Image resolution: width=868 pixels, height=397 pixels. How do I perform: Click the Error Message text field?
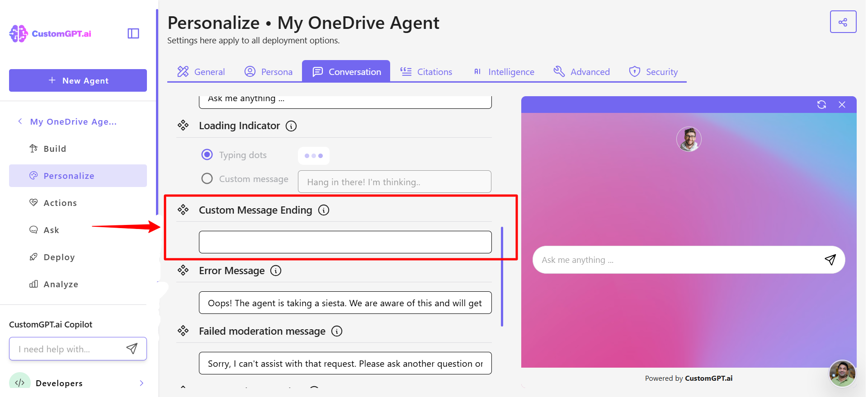(x=345, y=303)
